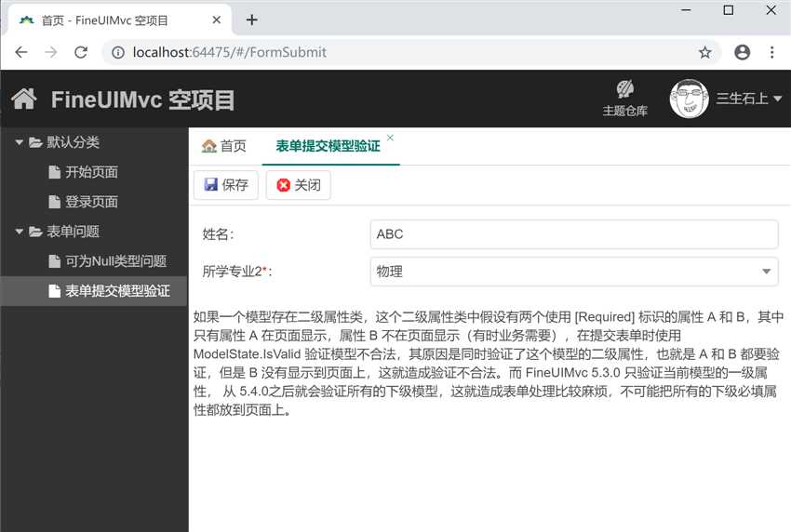Viewport: 791px width, 532px height.
Task: Maximize the browser window
Action: (729, 10)
